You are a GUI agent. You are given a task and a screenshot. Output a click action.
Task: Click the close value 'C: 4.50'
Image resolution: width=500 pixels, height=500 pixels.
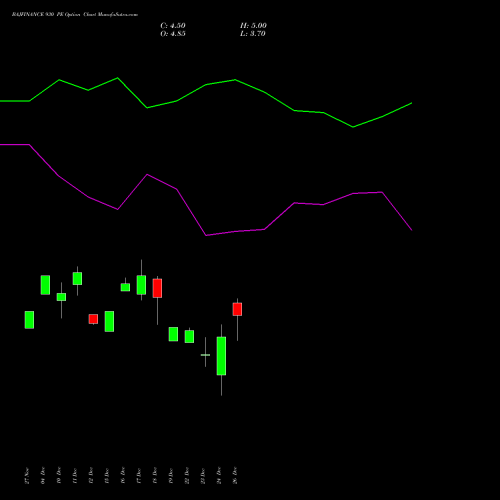tap(173, 26)
